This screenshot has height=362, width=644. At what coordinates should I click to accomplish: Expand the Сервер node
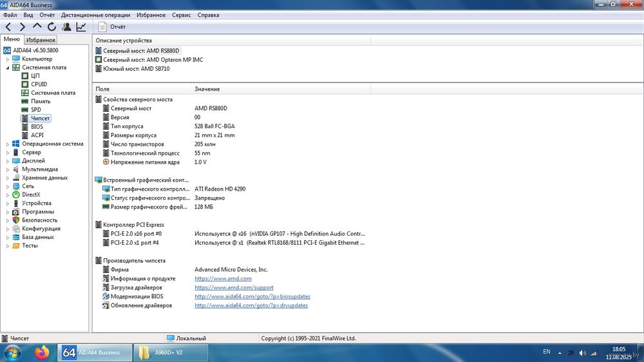pos(7,153)
